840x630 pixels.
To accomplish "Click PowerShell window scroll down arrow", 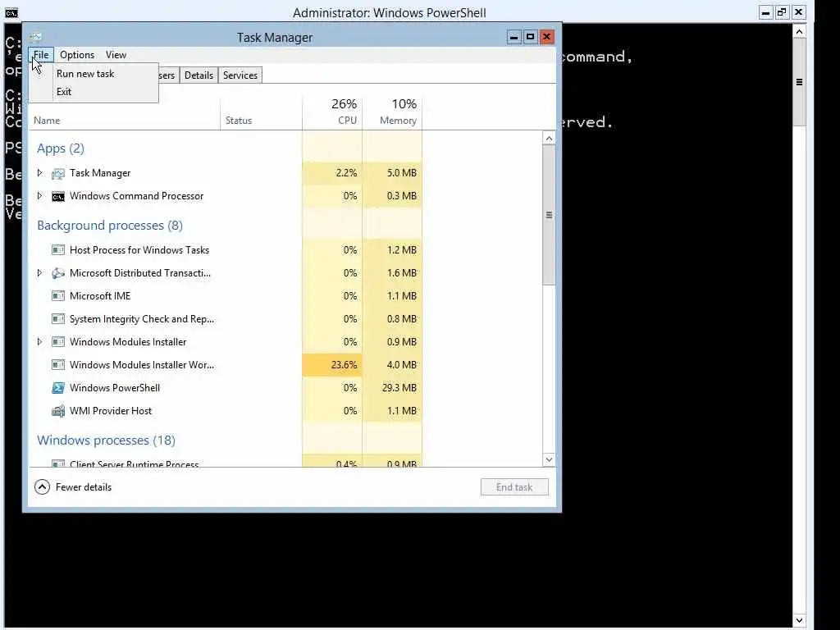I will tap(799, 620).
